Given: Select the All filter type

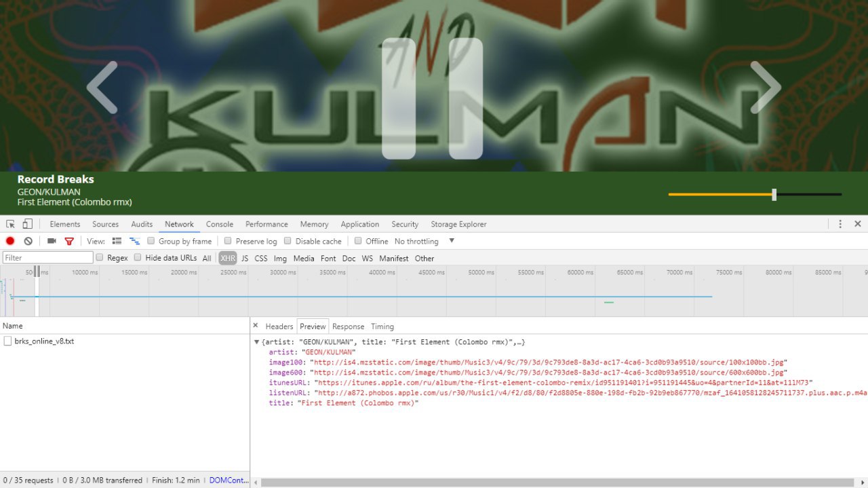Looking at the screenshot, I should click(x=207, y=259).
